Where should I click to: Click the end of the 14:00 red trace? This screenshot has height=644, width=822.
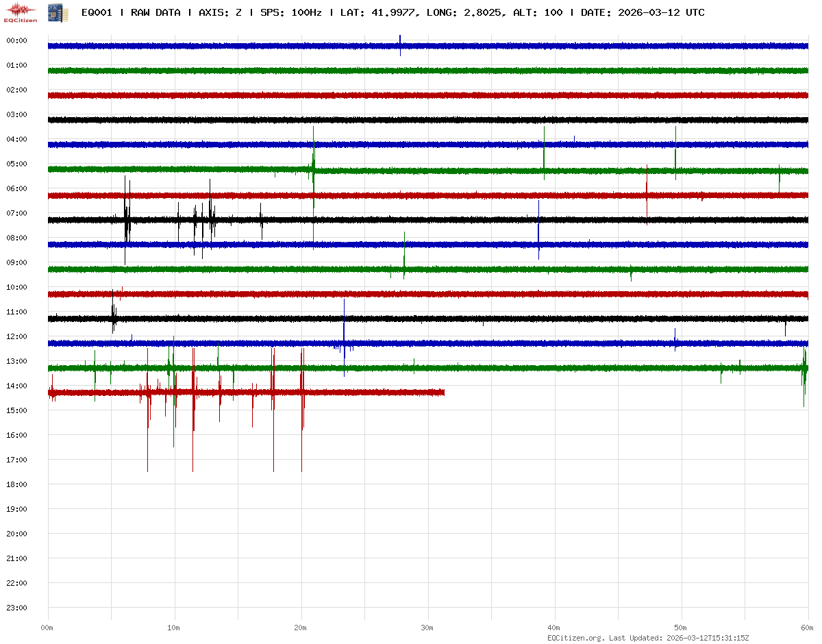443,393
